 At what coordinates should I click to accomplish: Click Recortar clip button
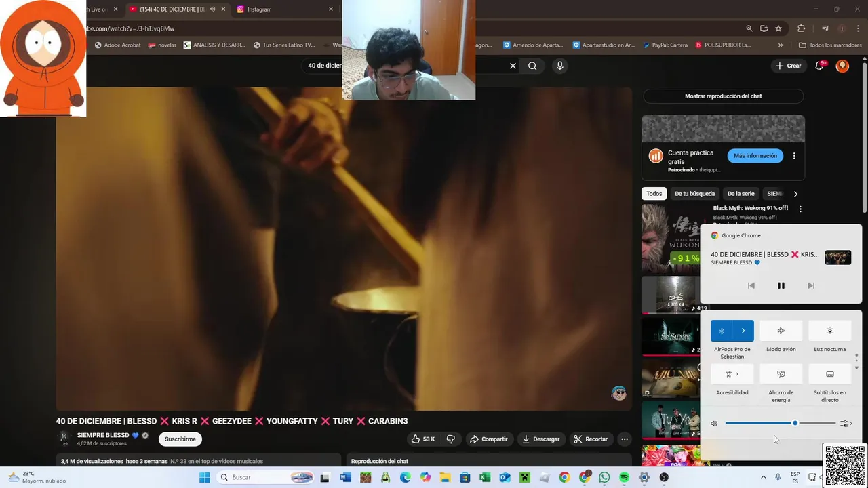(591, 439)
